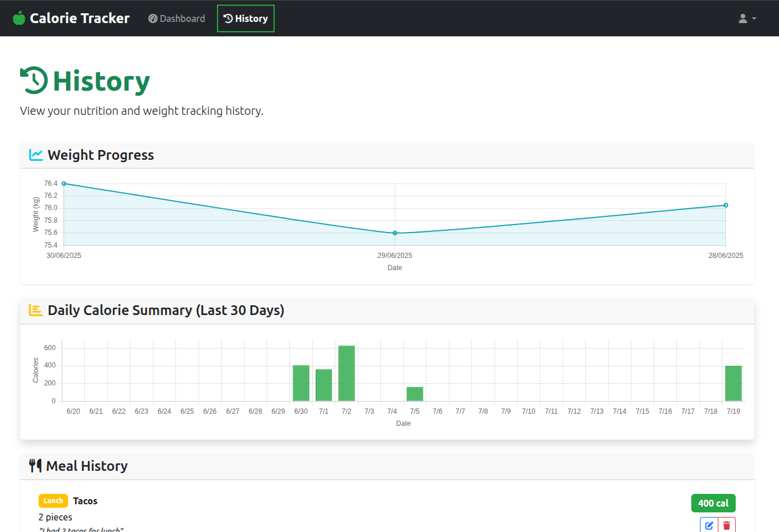The height and width of the screenshot is (532, 779).
Task: Expand the user account dropdown caret
Action: pos(754,18)
